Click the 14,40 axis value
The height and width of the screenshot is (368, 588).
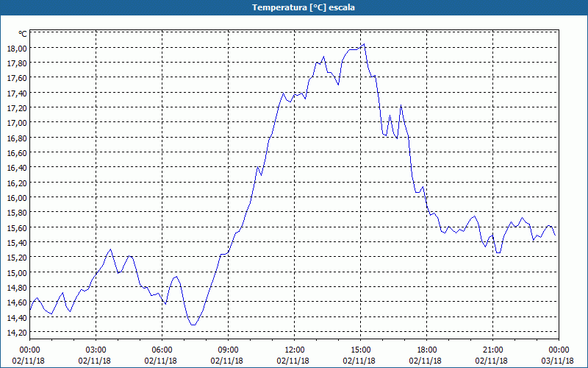[x=17, y=318]
